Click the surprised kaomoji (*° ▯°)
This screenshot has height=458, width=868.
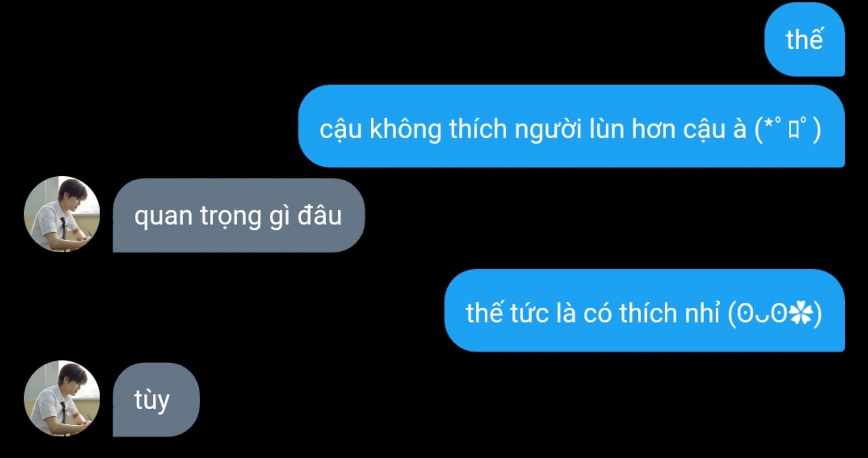(788, 129)
